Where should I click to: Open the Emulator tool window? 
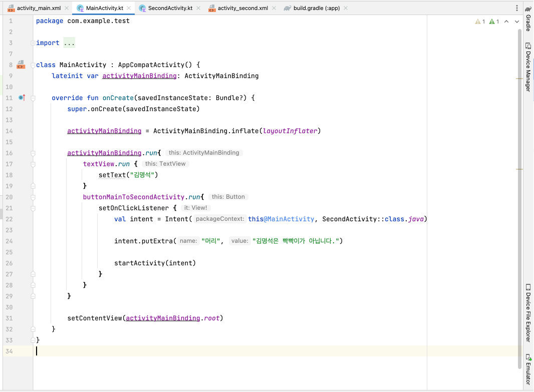[x=528, y=369]
